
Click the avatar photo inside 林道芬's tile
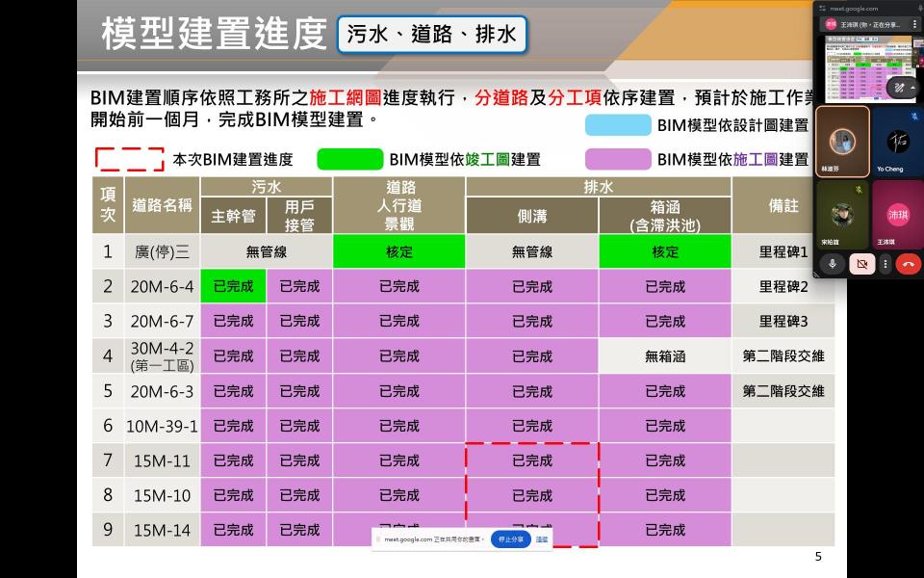[x=844, y=140]
